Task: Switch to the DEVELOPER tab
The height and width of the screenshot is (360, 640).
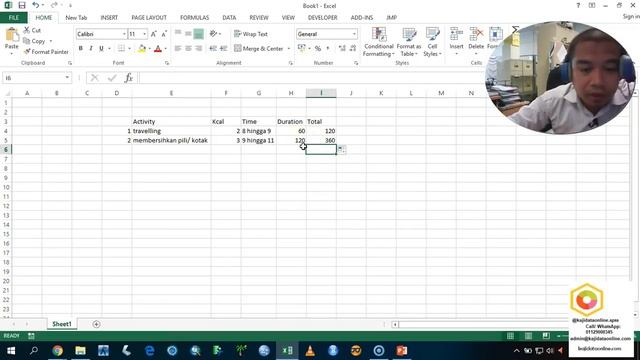Action: tap(322, 18)
